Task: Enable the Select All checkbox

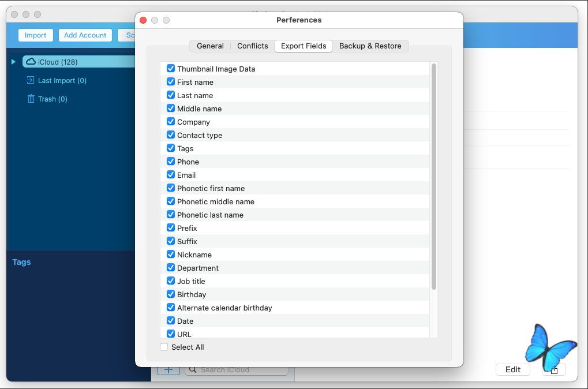Action: click(x=164, y=347)
